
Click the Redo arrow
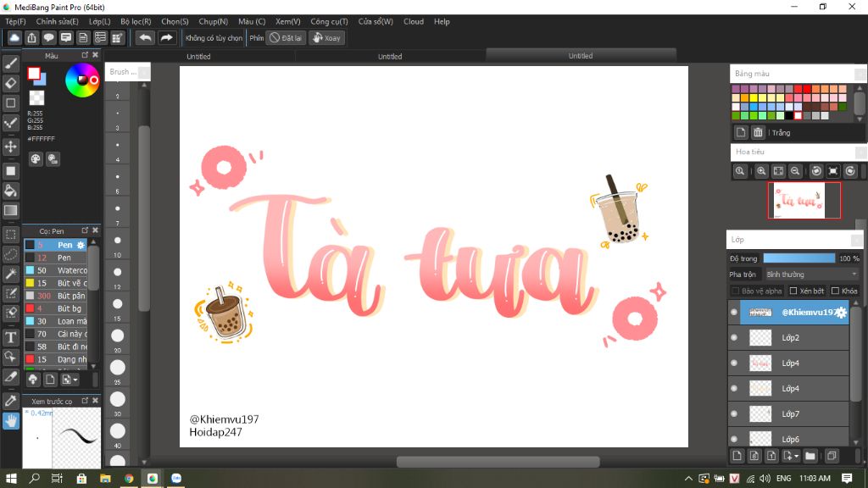166,37
